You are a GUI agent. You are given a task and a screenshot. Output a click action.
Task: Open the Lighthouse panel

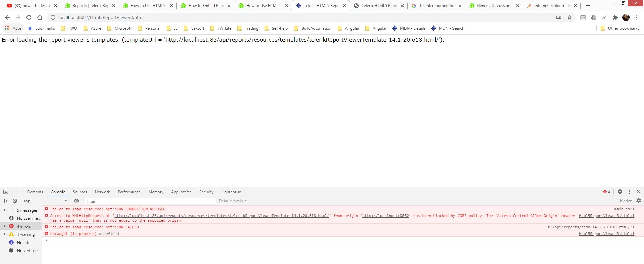pyautogui.click(x=231, y=192)
